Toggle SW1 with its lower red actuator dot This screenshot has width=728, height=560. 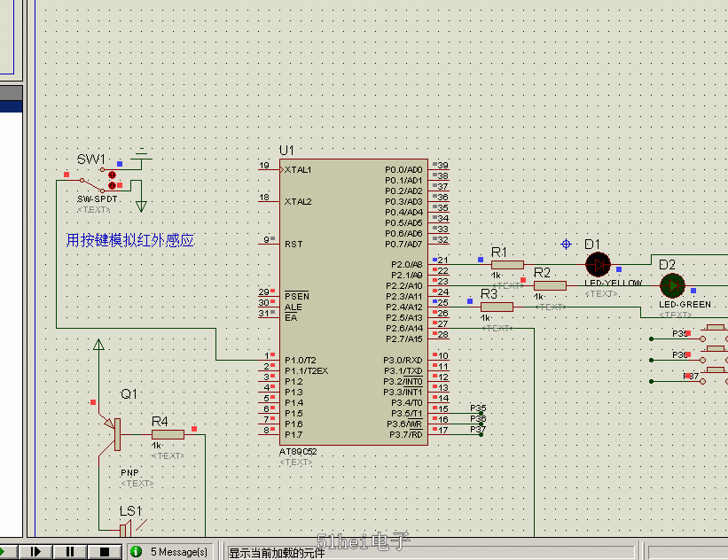112,185
